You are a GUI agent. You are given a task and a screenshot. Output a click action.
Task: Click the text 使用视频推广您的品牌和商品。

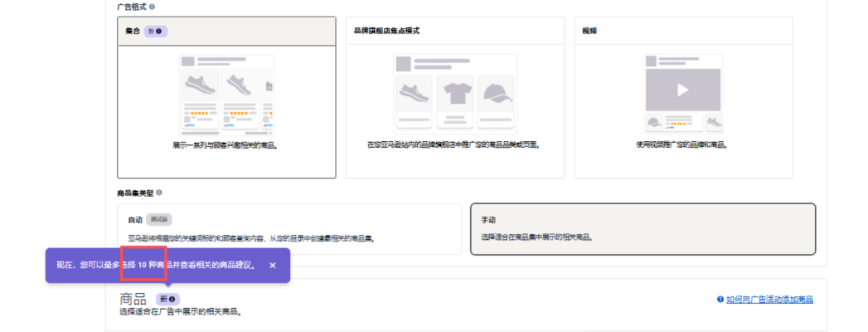click(x=683, y=144)
